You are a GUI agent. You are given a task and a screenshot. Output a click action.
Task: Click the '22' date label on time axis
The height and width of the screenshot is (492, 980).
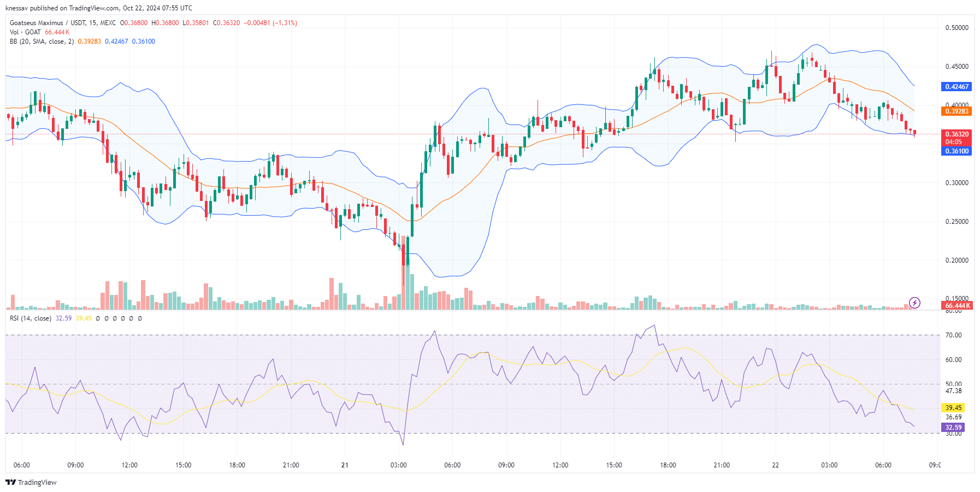coord(775,465)
